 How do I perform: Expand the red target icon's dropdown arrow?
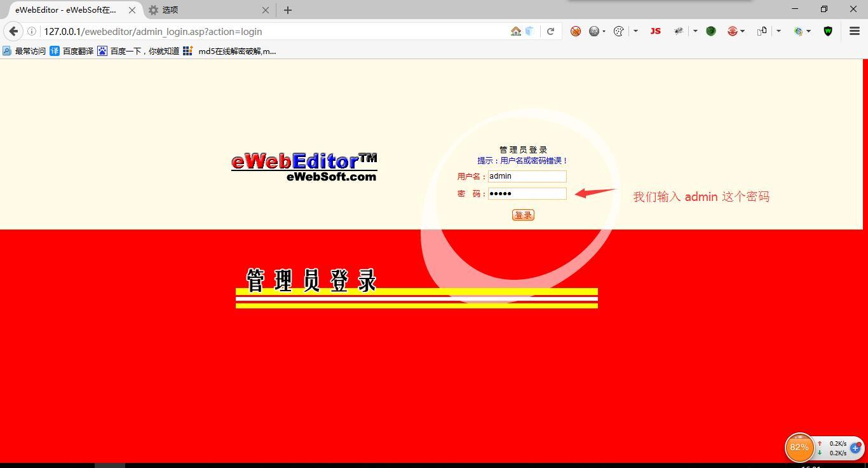click(742, 31)
